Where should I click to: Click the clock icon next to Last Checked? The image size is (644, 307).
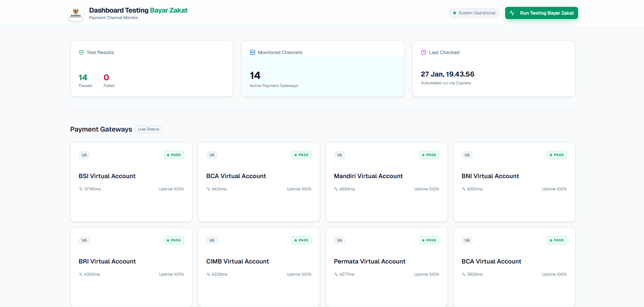[423, 52]
